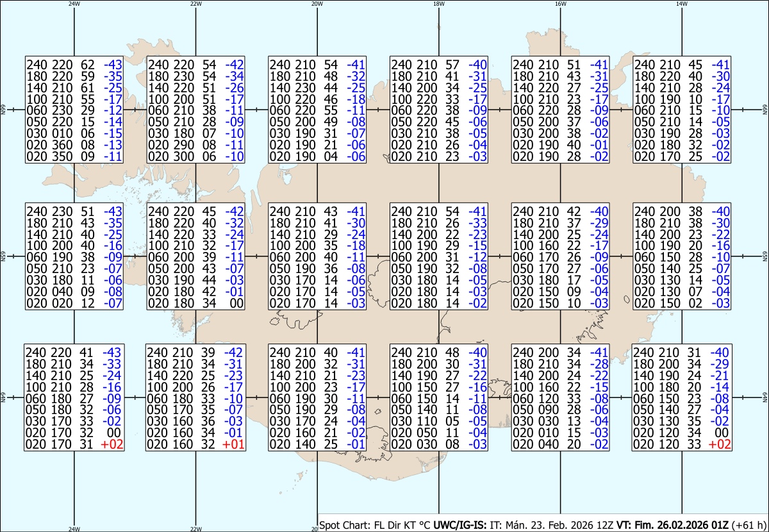This screenshot has height=532, width=769.
Task: Click the row 240 210 31 -40
Action: click(x=681, y=352)
